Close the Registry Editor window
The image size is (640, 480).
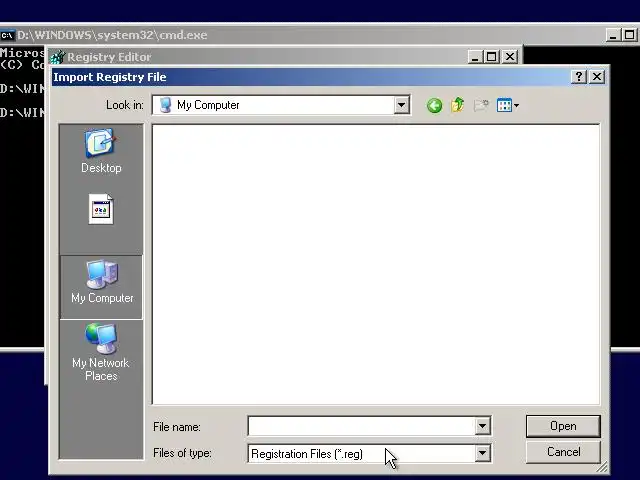tap(510, 56)
